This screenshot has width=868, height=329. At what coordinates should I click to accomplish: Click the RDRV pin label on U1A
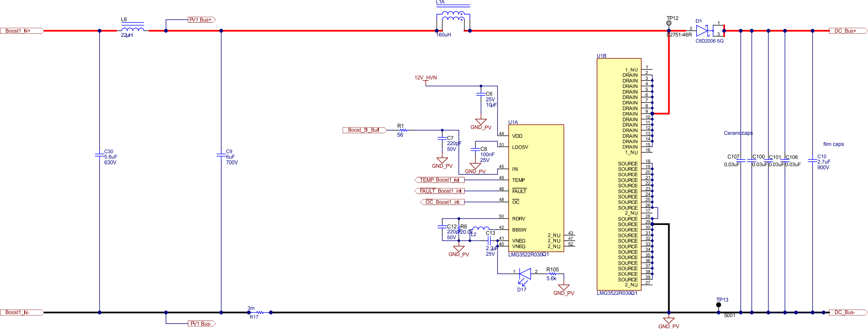519,219
